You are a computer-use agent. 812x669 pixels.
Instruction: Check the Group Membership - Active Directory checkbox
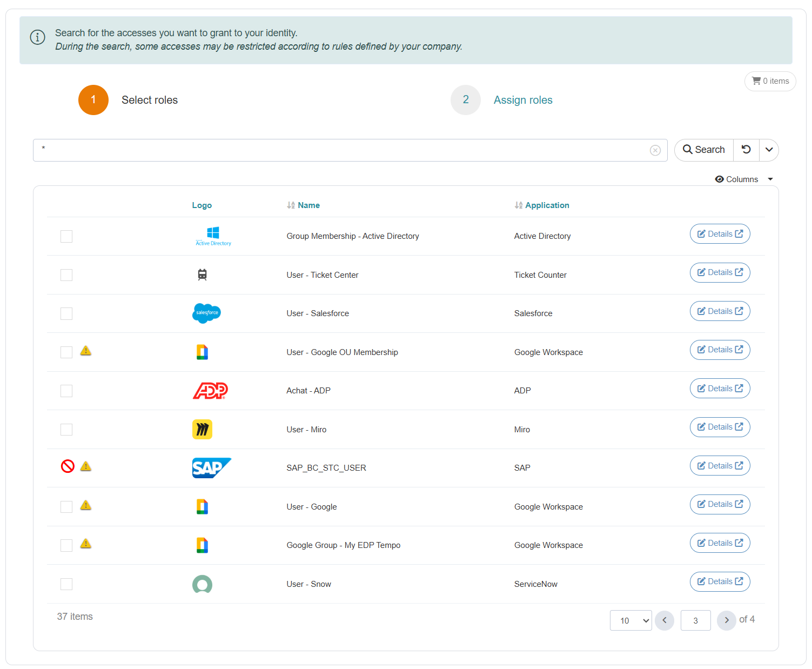(x=66, y=237)
